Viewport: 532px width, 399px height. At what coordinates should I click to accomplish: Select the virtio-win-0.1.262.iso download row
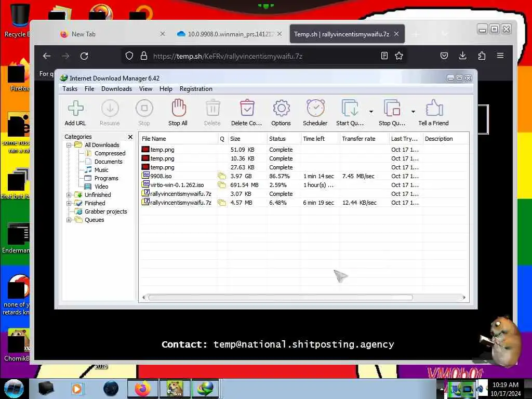304,185
